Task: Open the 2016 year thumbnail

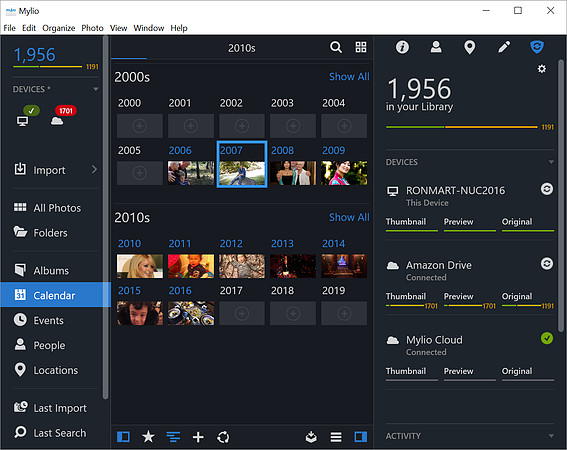Action: pos(191,313)
